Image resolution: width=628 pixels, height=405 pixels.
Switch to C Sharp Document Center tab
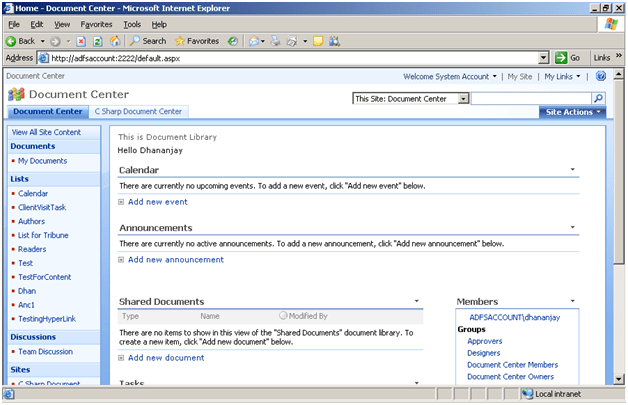click(x=139, y=112)
